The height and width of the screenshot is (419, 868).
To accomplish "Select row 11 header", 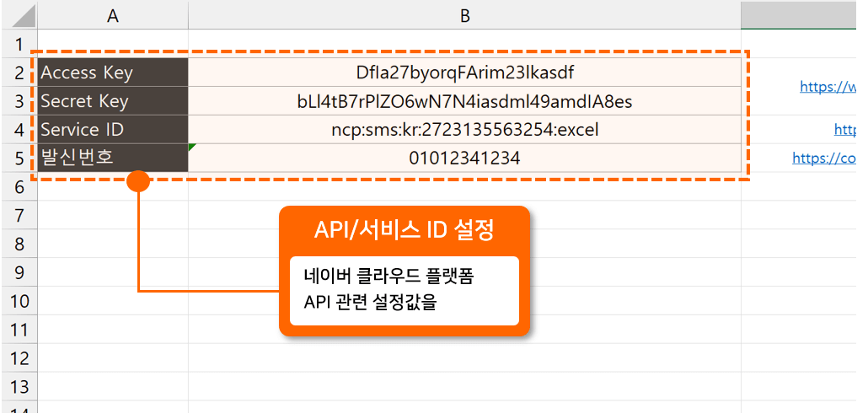I will (19, 330).
